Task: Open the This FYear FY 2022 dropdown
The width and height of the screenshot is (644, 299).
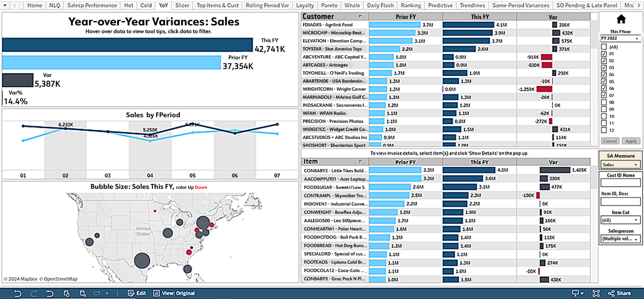Action: (620, 38)
